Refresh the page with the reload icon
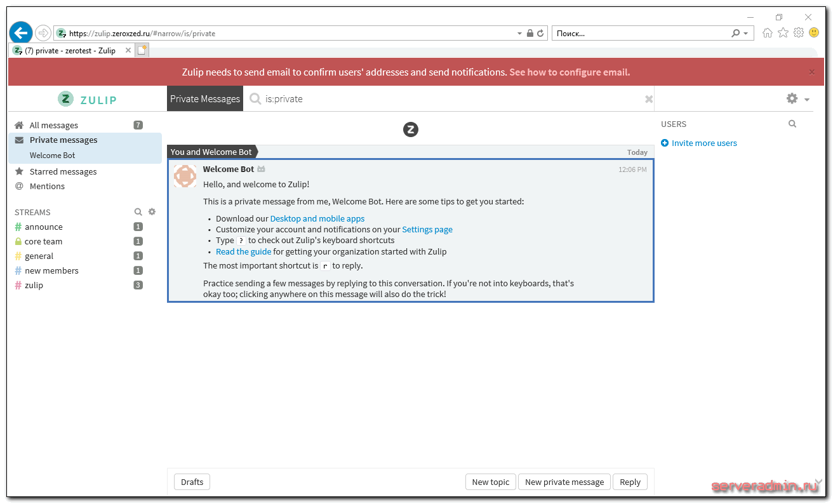833x504 pixels. coord(541,33)
